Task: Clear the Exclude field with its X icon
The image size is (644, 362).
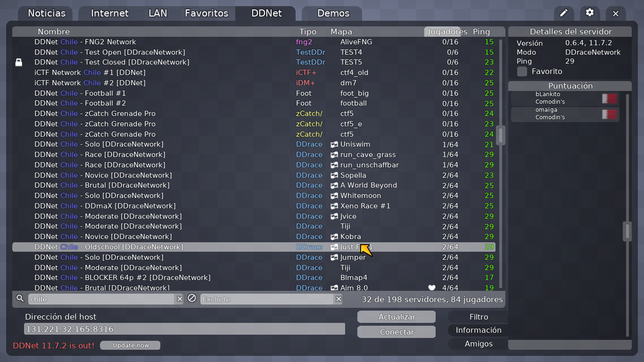Action: click(339, 299)
